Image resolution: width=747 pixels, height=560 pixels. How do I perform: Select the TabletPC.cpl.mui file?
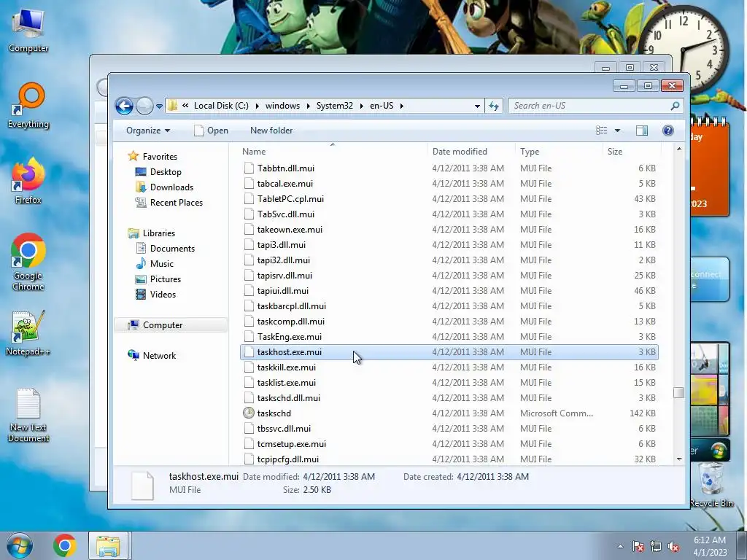(x=449, y=198)
